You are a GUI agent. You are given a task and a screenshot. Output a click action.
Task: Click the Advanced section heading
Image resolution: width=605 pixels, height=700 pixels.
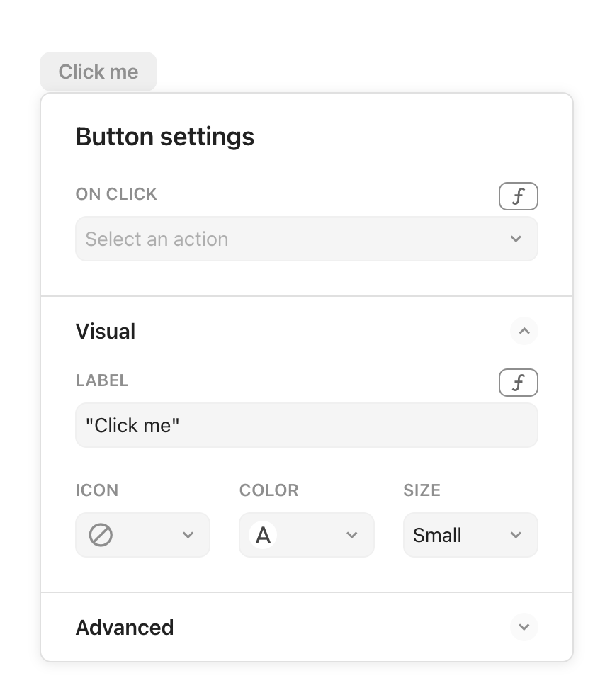coord(125,628)
